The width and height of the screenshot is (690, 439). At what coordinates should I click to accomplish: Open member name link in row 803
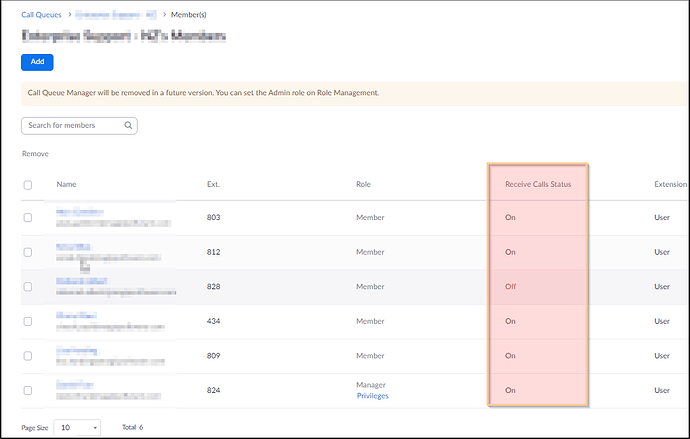80,212
